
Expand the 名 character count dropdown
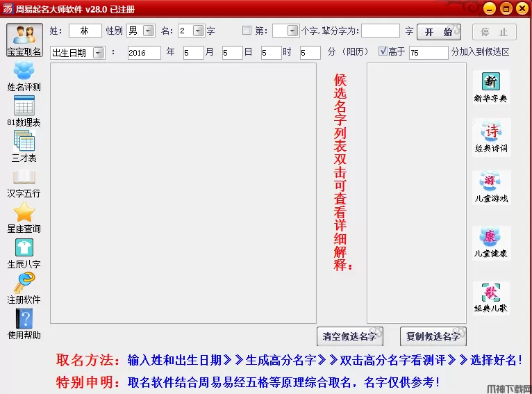(198, 31)
